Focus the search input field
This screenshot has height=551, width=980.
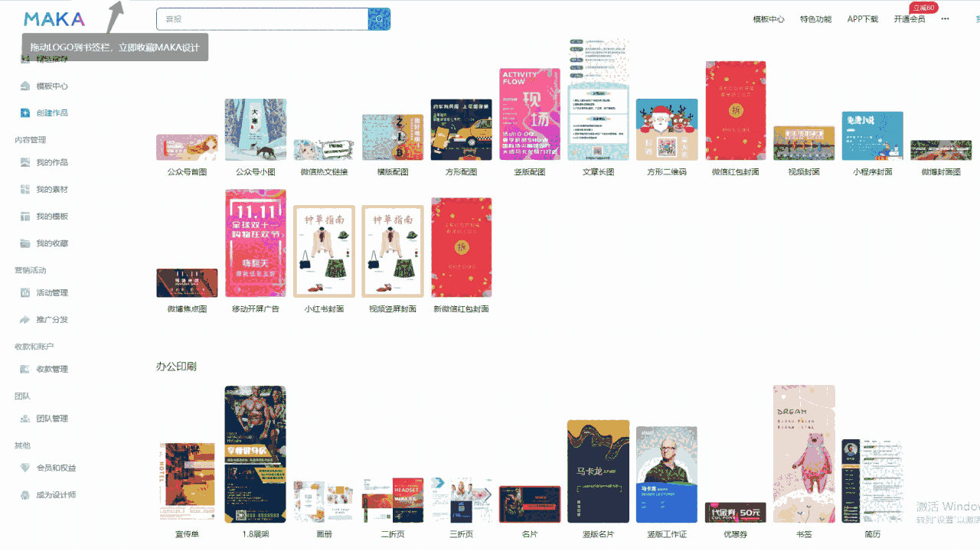click(x=262, y=19)
